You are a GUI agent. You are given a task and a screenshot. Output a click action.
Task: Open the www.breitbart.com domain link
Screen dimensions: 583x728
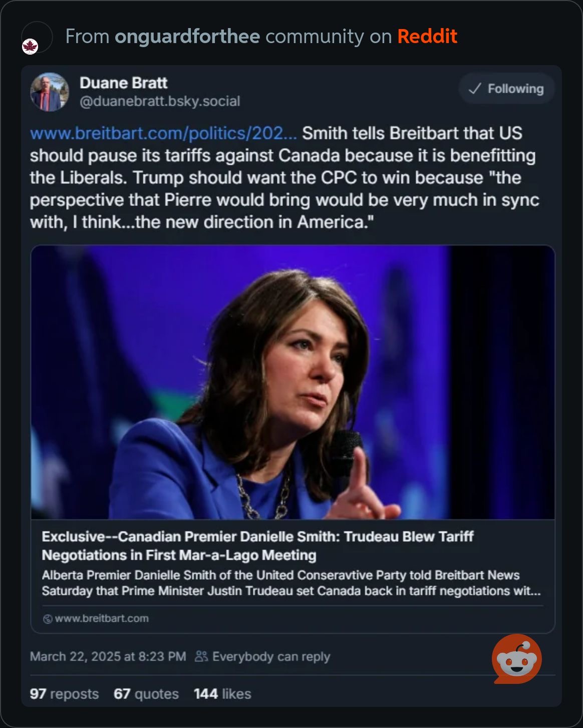[102, 618]
